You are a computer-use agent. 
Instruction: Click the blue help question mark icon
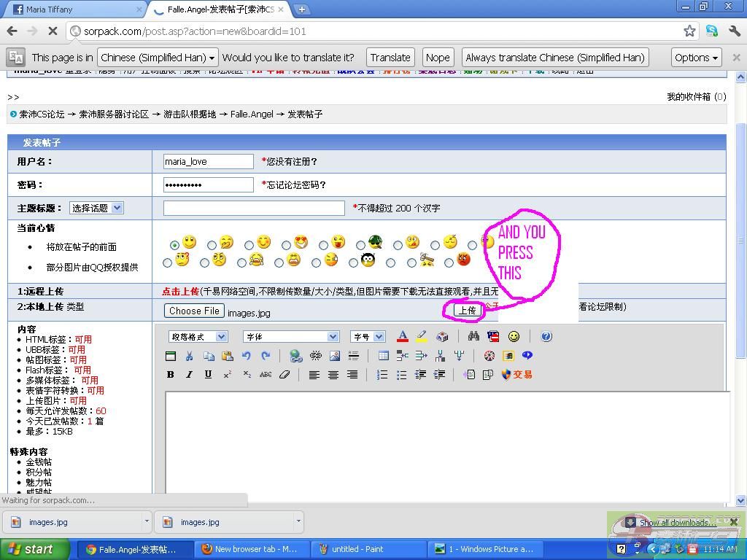pos(546,336)
